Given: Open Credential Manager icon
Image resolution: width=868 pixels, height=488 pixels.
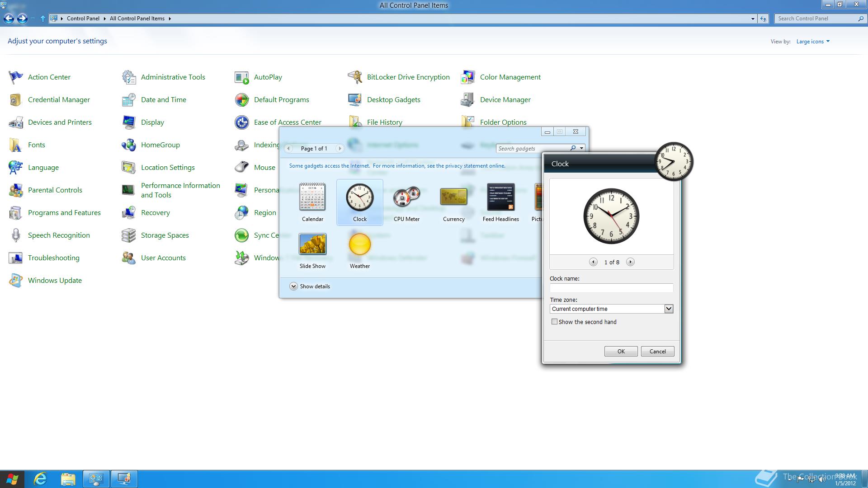Looking at the screenshot, I should (16, 100).
